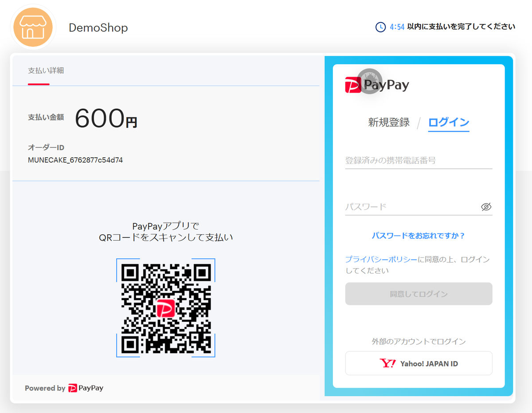Log in with the Yahoo! JAPAN ID button
The height and width of the screenshot is (413, 532).
(x=419, y=363)
